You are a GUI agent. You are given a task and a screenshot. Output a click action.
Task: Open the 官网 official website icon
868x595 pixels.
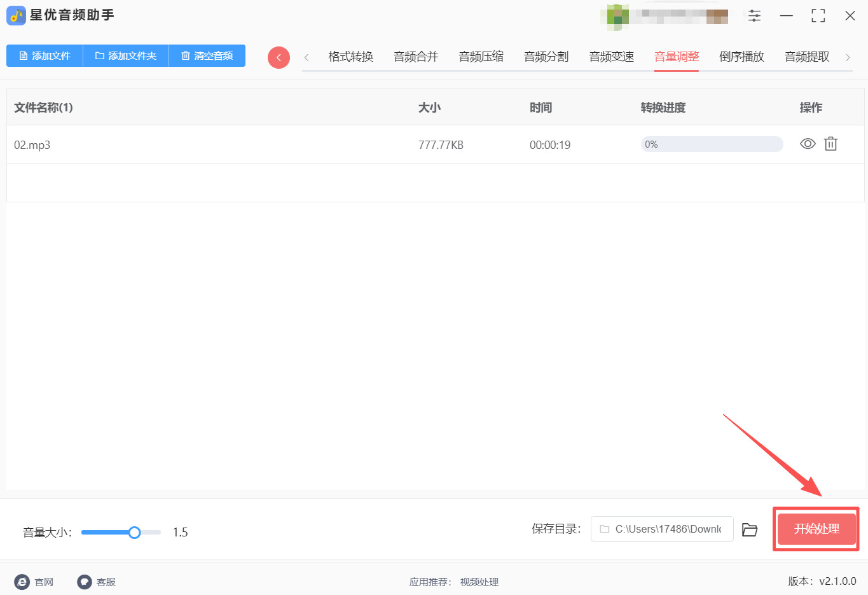23,581
